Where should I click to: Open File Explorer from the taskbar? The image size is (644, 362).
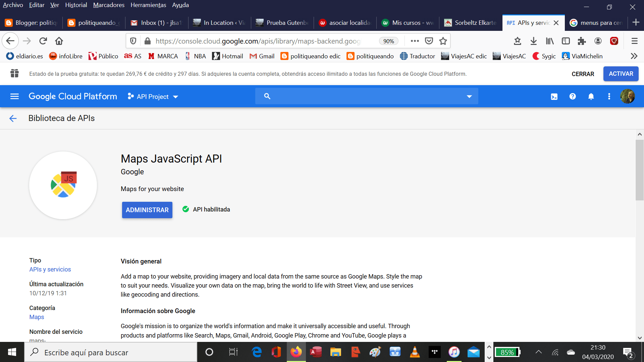[x=335, y=352]
